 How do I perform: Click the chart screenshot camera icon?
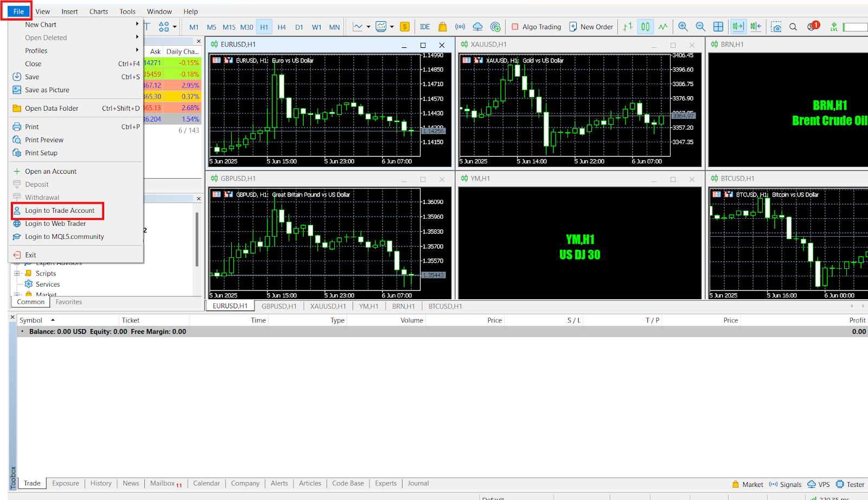pos(776,27)
